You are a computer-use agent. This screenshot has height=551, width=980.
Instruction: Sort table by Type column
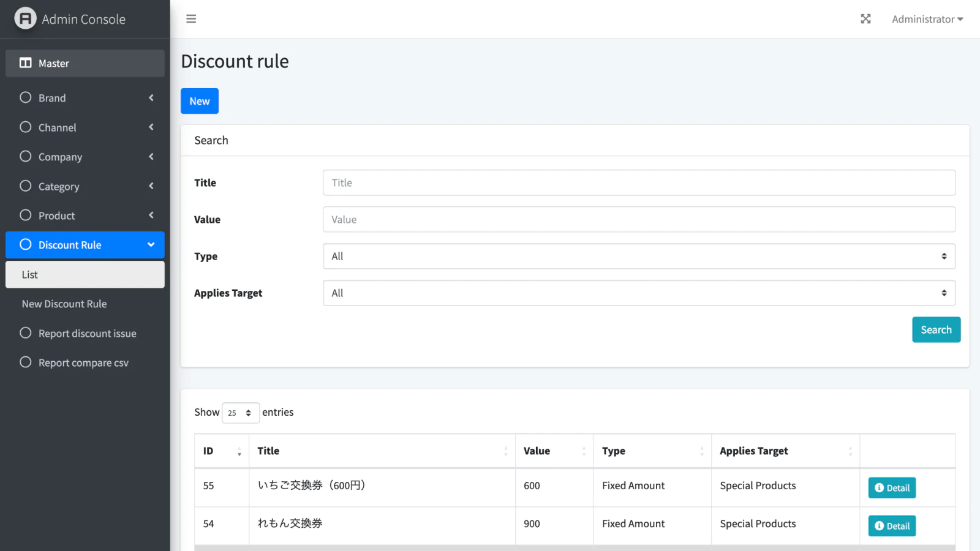click(x=652, y=451)
